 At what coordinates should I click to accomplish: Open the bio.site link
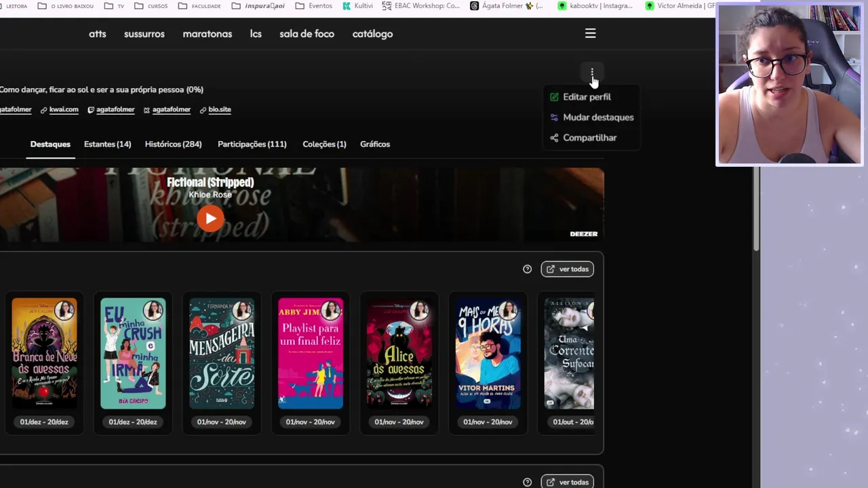point(220,109)
